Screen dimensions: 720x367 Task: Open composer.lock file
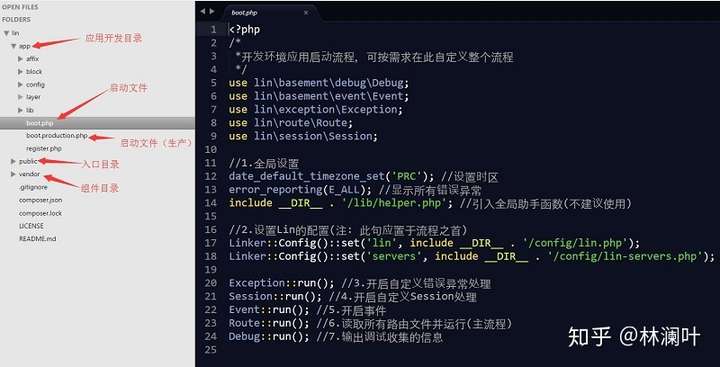[x=40, y=213]
